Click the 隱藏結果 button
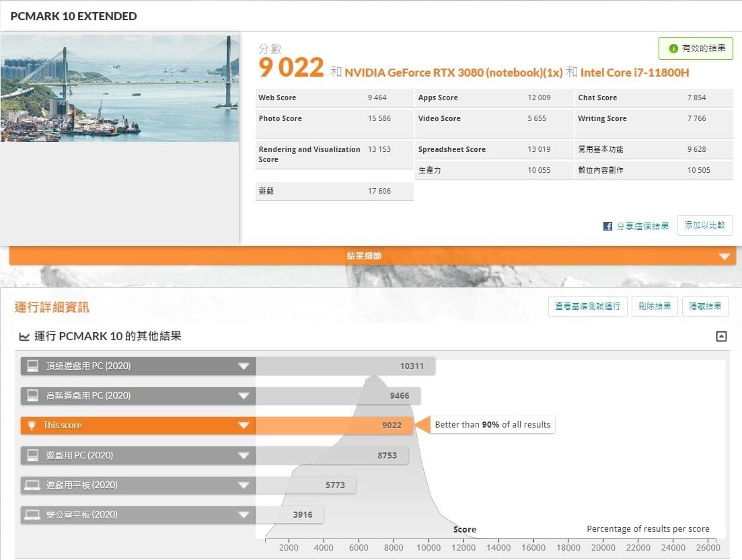This screenshot has height=560, width=742. (705, 307)
